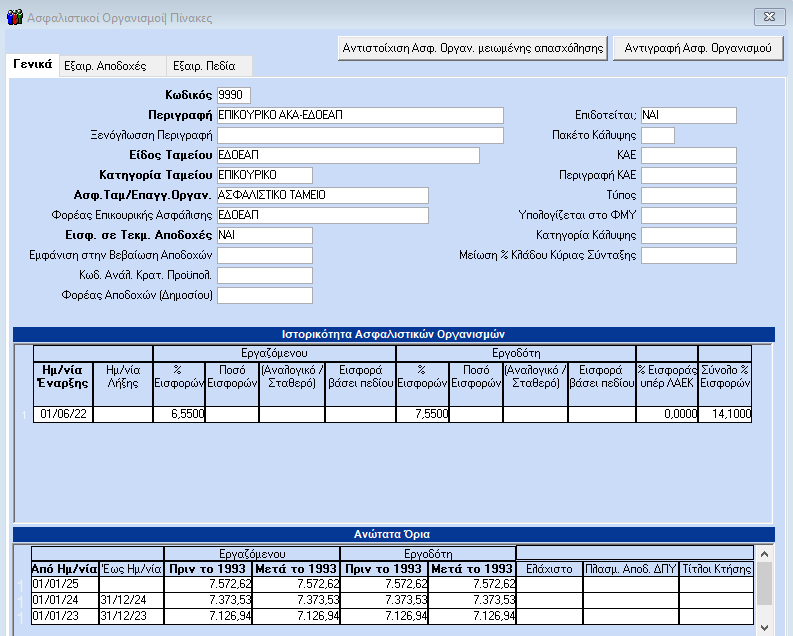The image size is (793, 636).
Task: Click the Κατηγορία Ταμείου field showing ΕΠΙΚΟΥΡΙΚΟ
Action: tap(265, 175)
